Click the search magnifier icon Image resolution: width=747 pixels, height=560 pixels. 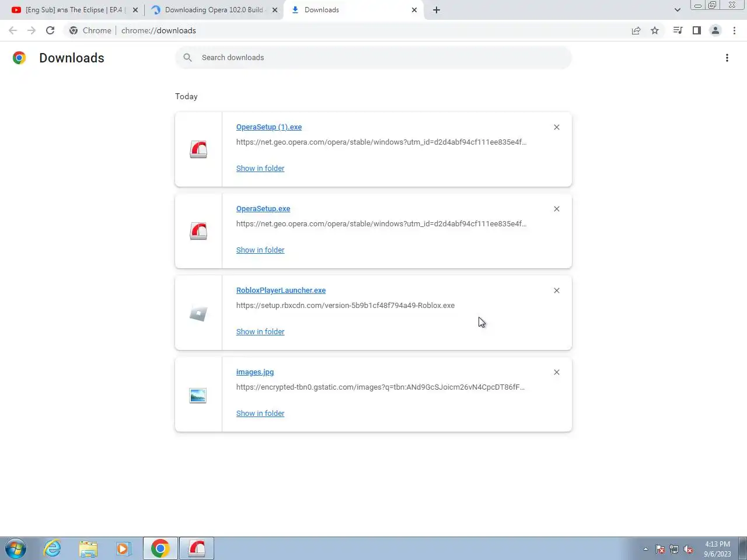pyautogui.click(x=187, y=58)
